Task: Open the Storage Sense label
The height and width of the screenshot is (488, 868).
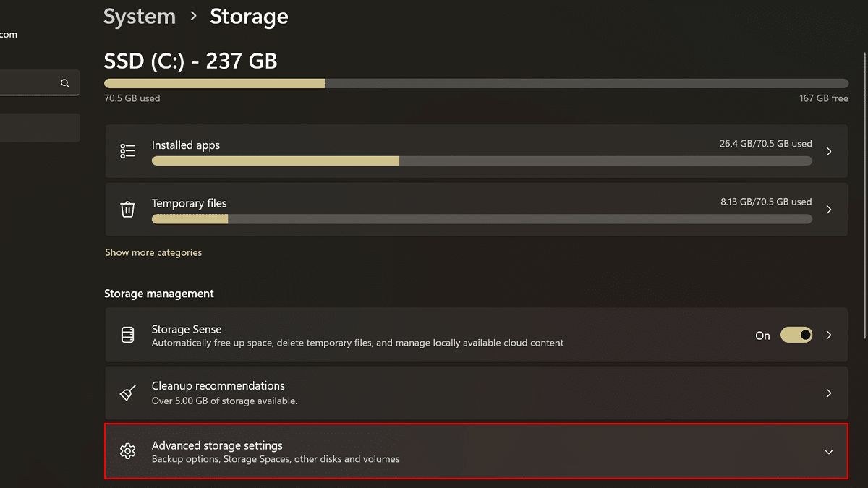Action: coord(187,329)
